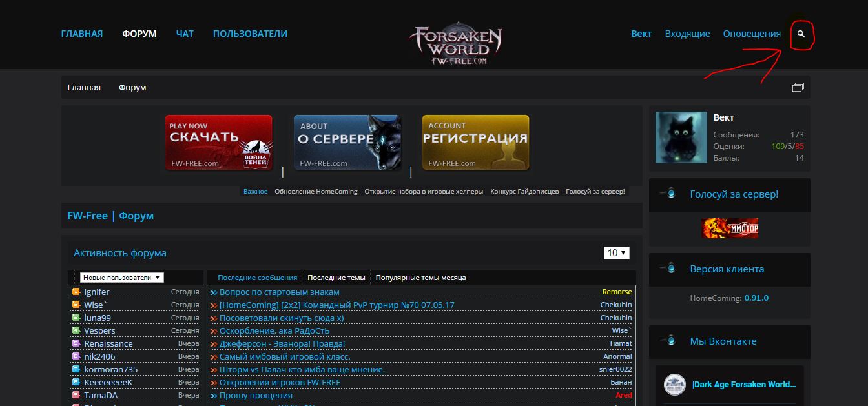Open the FW-Free | Форум heading link
The image size is (868, 406).
(x=110, y=216)
